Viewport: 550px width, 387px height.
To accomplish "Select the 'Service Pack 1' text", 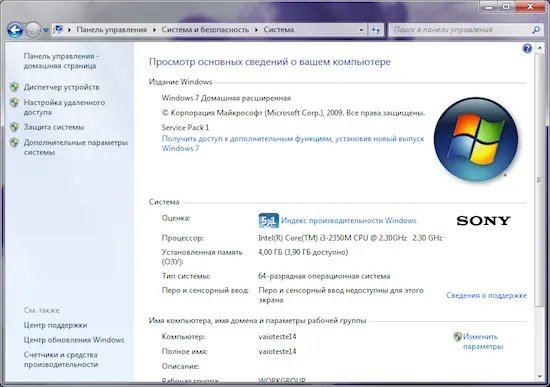I will 185,127.
